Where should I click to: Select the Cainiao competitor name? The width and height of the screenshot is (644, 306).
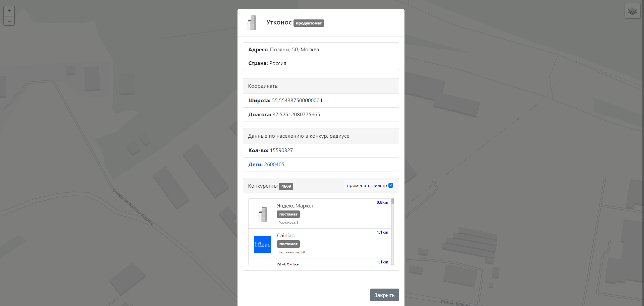coord(286,235)
